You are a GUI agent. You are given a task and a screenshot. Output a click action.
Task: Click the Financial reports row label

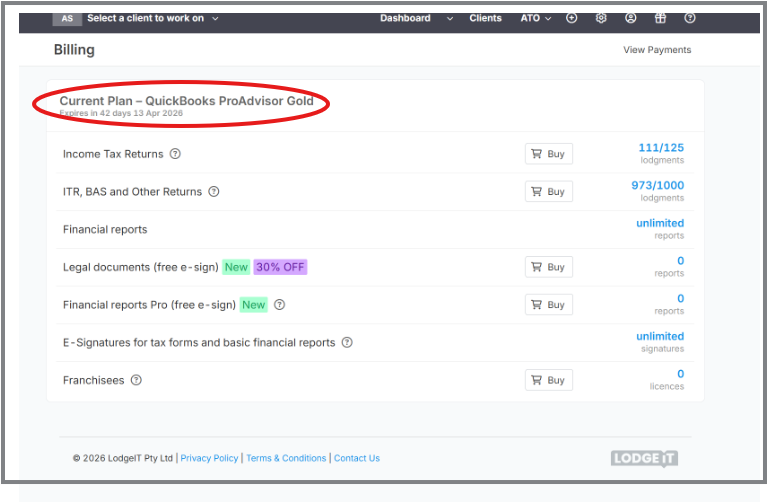tap(105, 230)
